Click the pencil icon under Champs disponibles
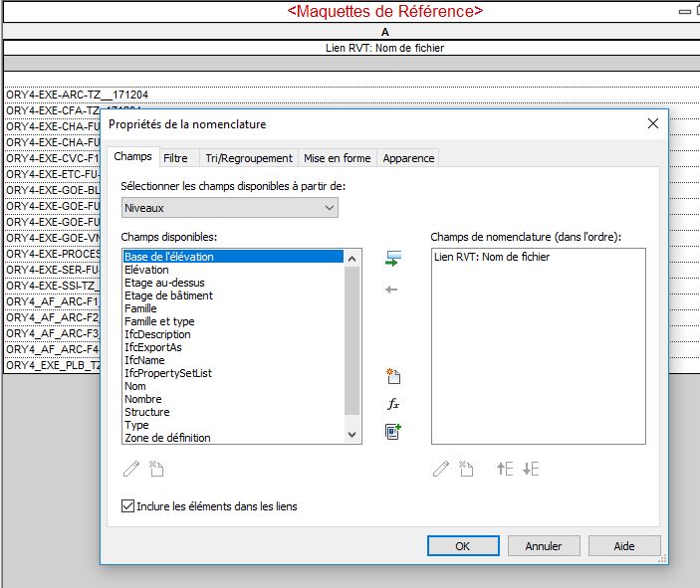Screen dimensions: 700x588 131,469
